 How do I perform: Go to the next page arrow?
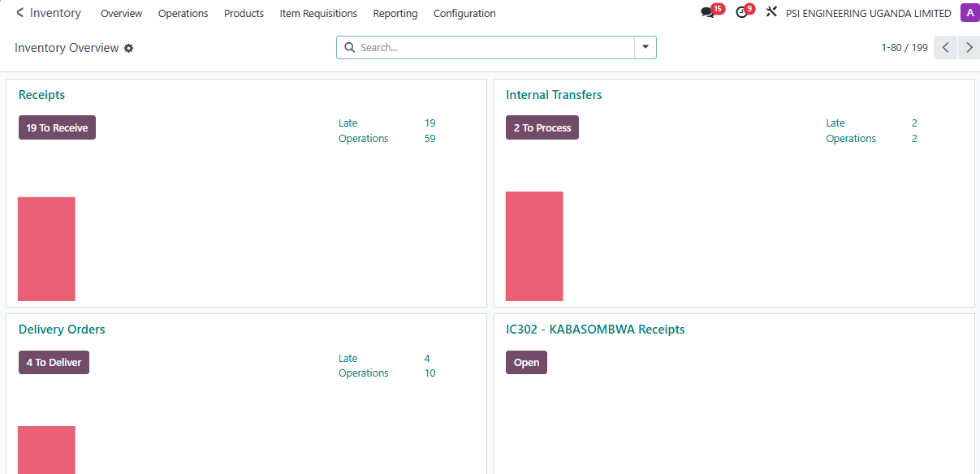tap(968, 48)
